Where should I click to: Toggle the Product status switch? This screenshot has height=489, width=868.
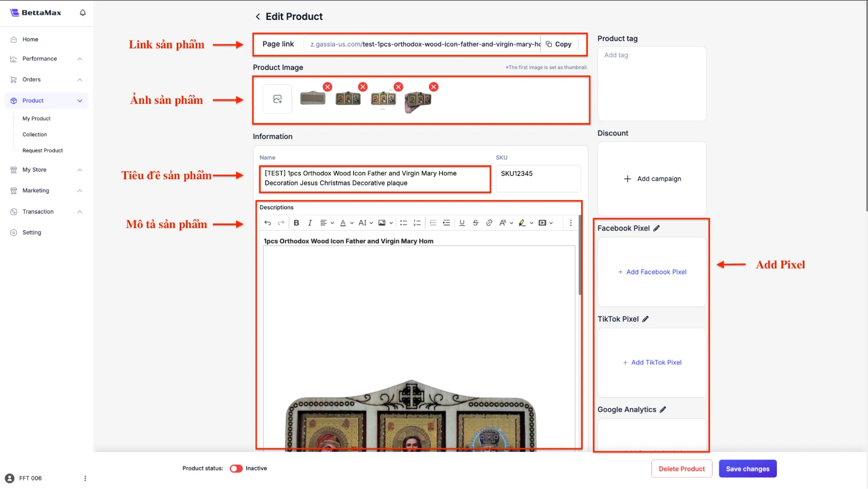click(236, 468)
